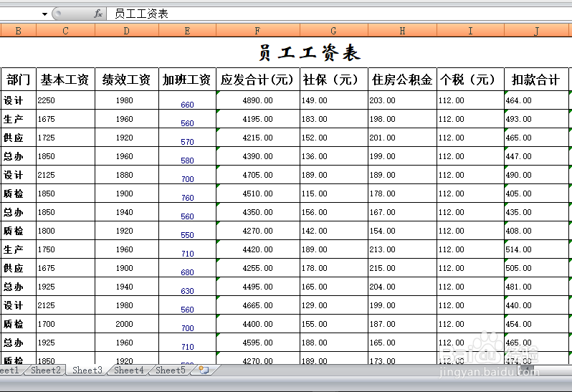Click the formula bar showing 员工工资表
The height and width of the screenshot is (392, 572).
coord(339,14)
